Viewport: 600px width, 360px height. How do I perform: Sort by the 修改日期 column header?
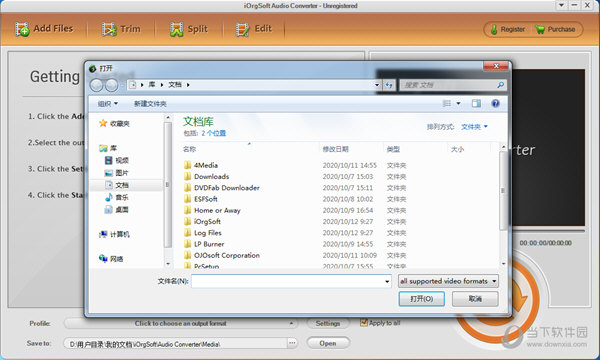coord(336,149)
